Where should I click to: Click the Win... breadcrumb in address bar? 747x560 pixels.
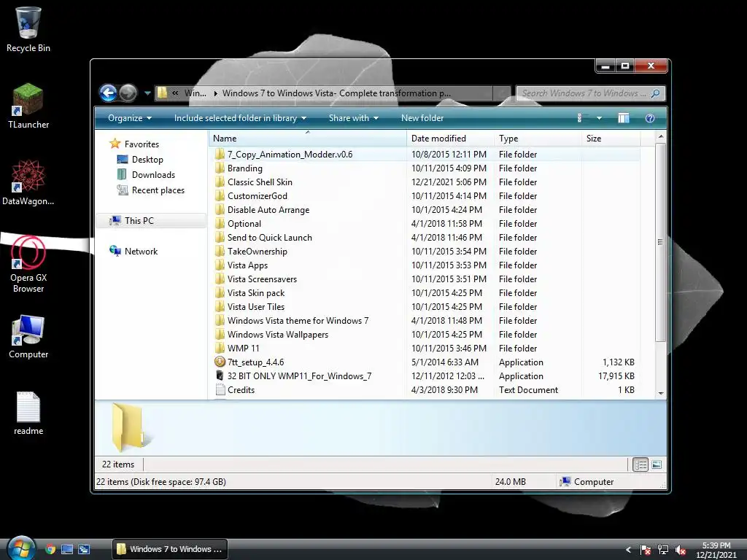click(195, 93)
